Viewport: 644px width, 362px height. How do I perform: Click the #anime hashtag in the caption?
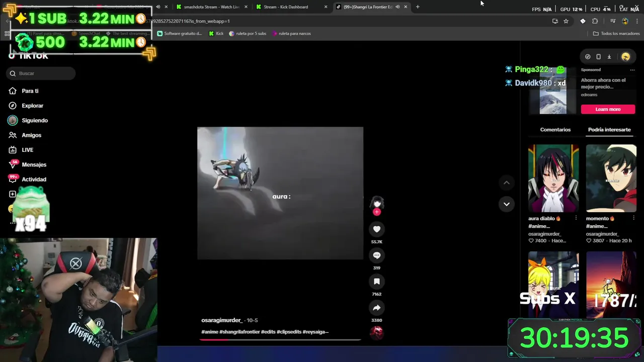[x=210, y=332]
